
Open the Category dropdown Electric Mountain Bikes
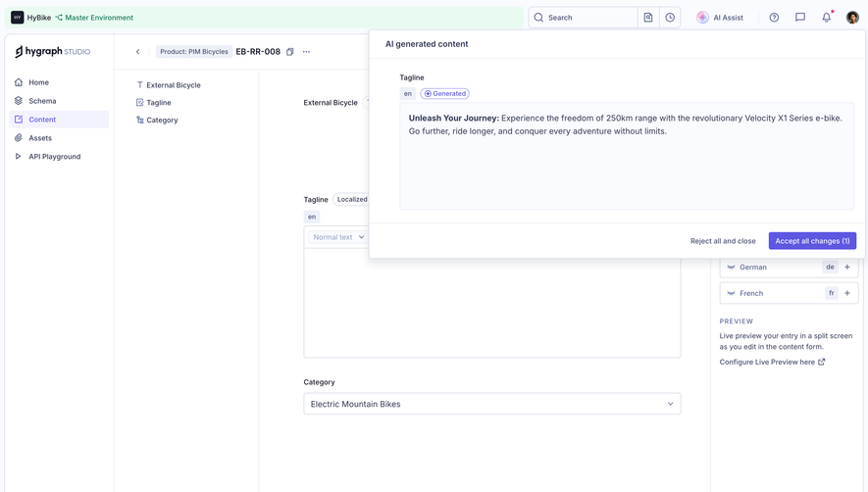(x=492, y=404)
